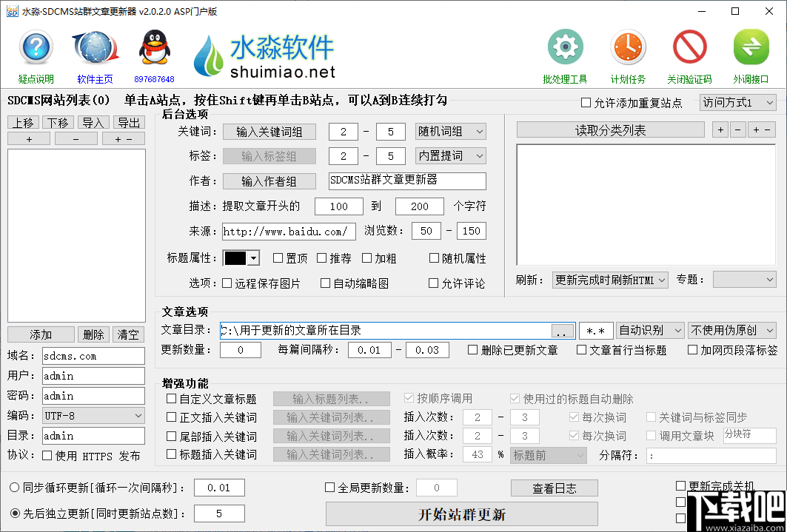Expand the 更新完成时刷新HTML dropdown
The image size is (787, 532).
[609, 279]
